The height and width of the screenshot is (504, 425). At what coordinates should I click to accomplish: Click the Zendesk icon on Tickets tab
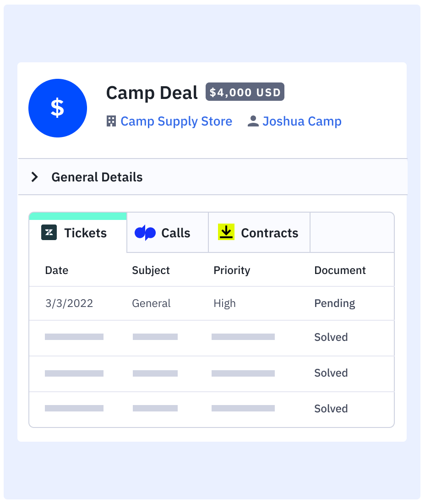point(49,232)
